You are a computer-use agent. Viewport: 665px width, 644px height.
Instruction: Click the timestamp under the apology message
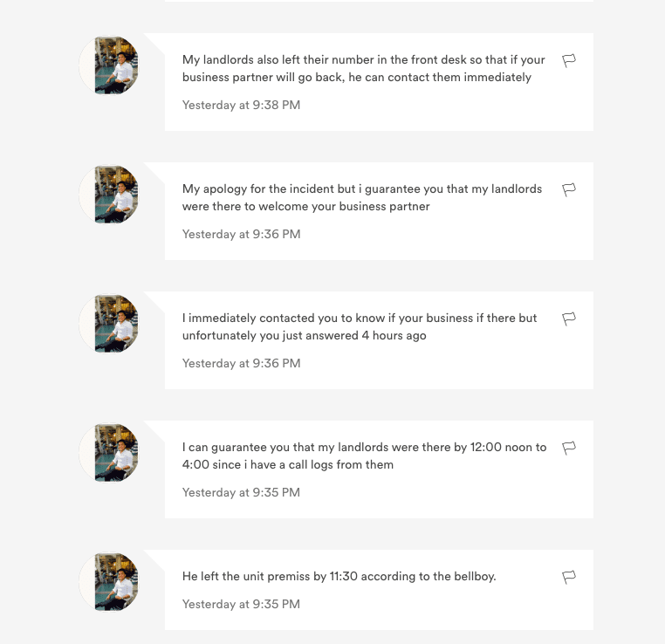242,235
